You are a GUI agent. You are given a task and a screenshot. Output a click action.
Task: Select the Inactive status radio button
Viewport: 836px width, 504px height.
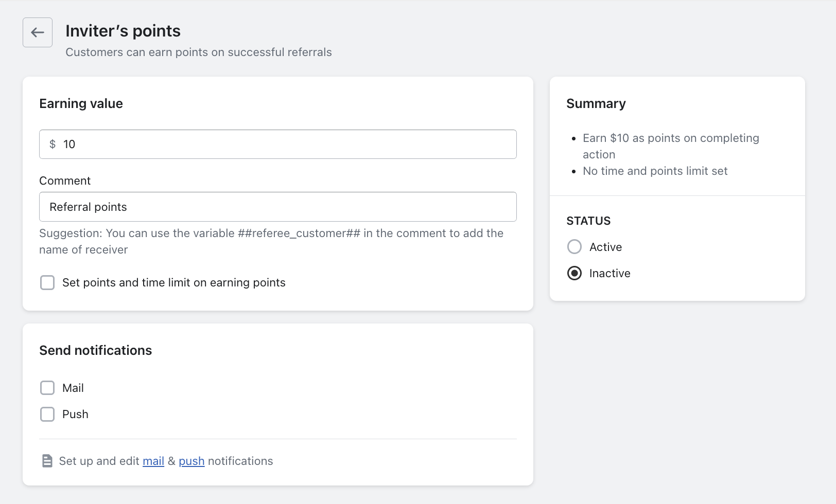[x=574, y=273]
